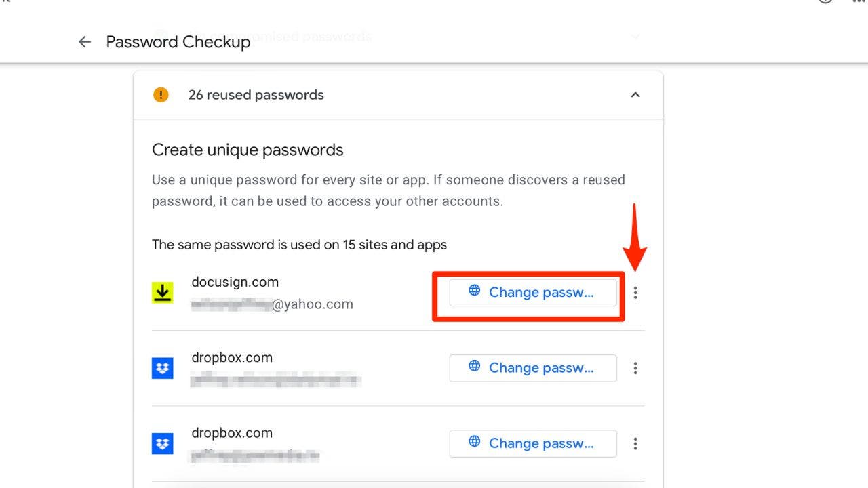The height and width of the screenshot is (488, 868).
Task: Click the docusign.com site icon
Action: coord(163,291)
